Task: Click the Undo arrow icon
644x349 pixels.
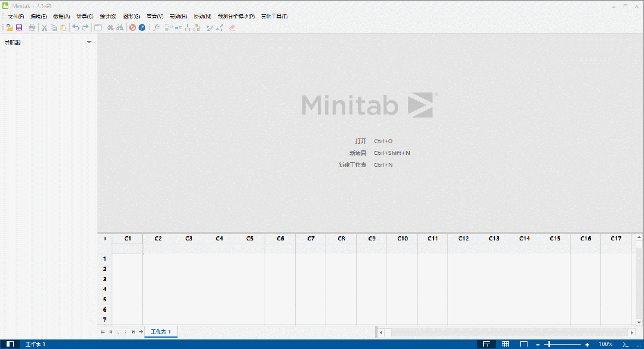Action: tap(76, 27)
